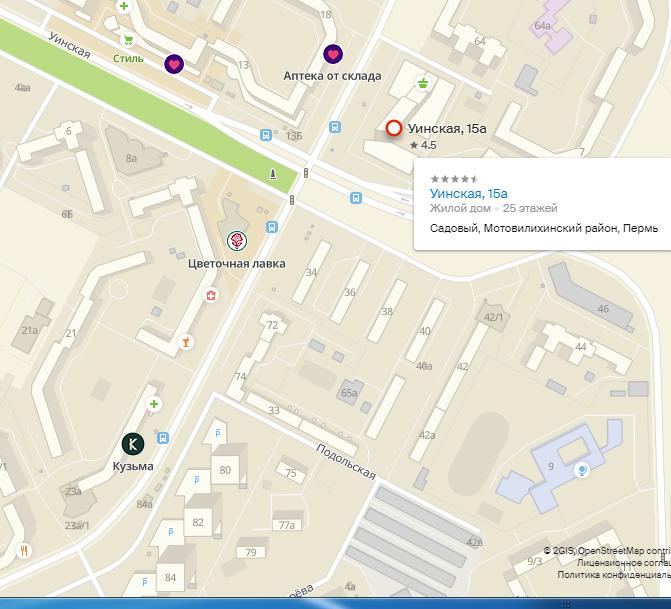
Task: Click the red cross medical icon
Action: point(211,295)
